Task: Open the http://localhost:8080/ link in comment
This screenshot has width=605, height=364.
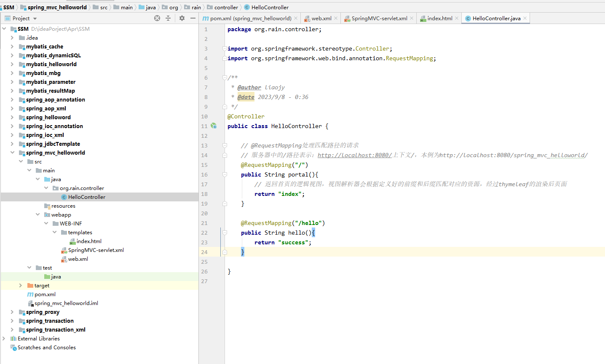Action: pos(355,155)
